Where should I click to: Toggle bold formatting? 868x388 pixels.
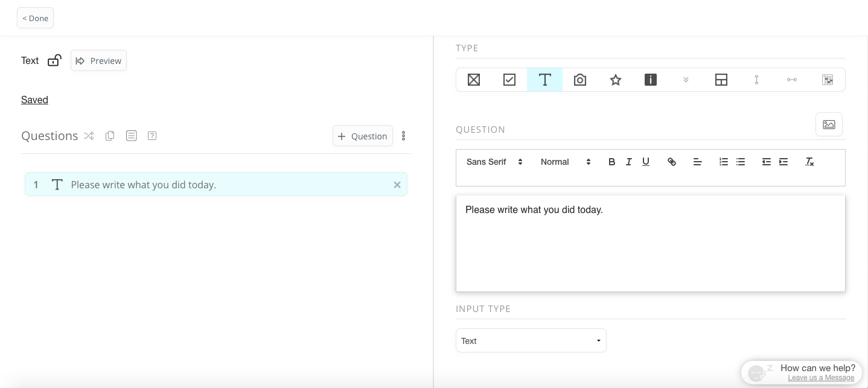[611, 162]
